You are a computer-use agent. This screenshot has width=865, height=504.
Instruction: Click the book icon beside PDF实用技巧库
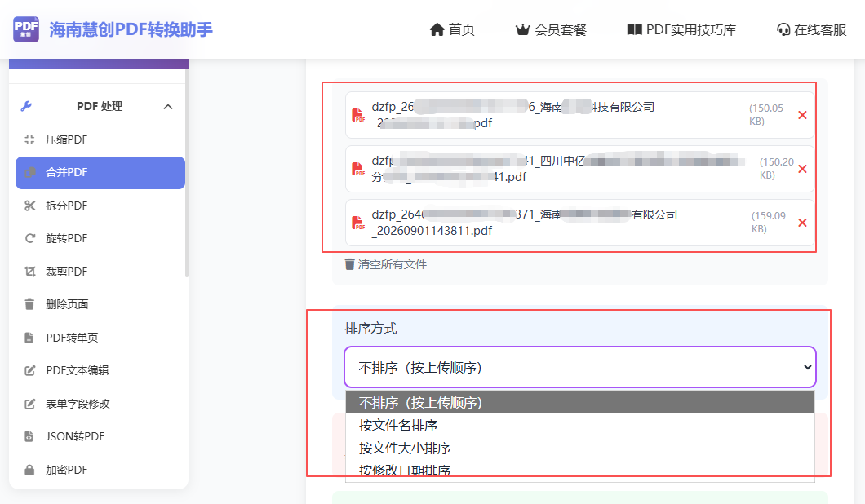(x=634, y=30)
